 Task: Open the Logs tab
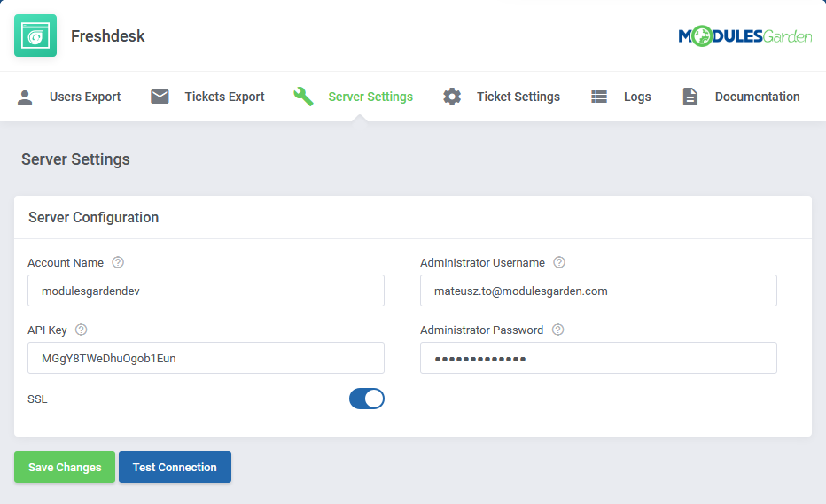621,97
